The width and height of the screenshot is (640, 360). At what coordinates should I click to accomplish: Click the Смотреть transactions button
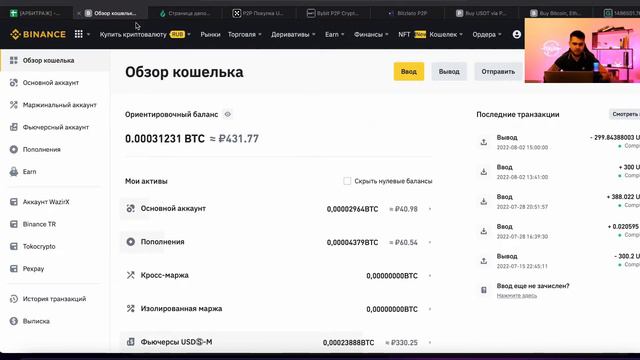(x=624, y=114)
